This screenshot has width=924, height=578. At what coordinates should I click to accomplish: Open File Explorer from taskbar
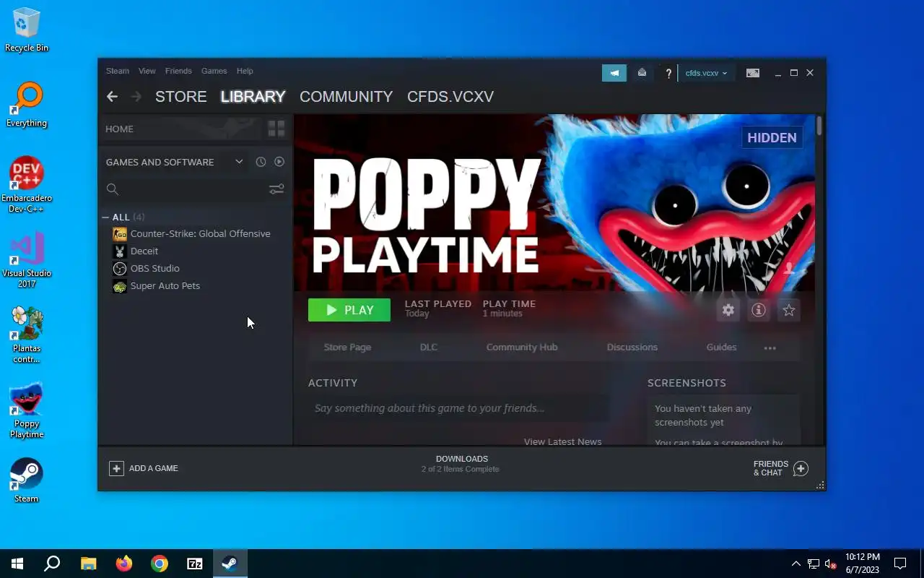[x=88, y=564]
